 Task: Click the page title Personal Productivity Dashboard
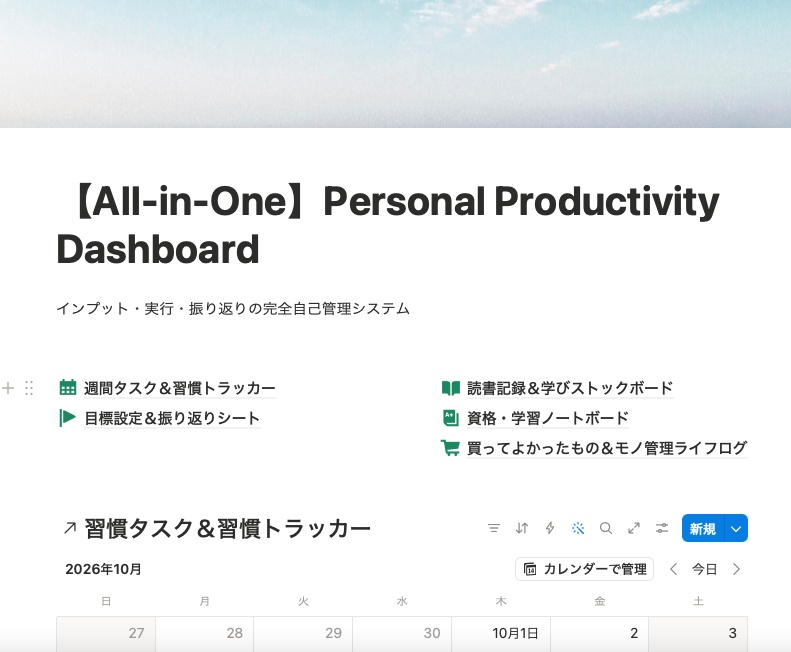pyautogui.click(x=388, y=225)
